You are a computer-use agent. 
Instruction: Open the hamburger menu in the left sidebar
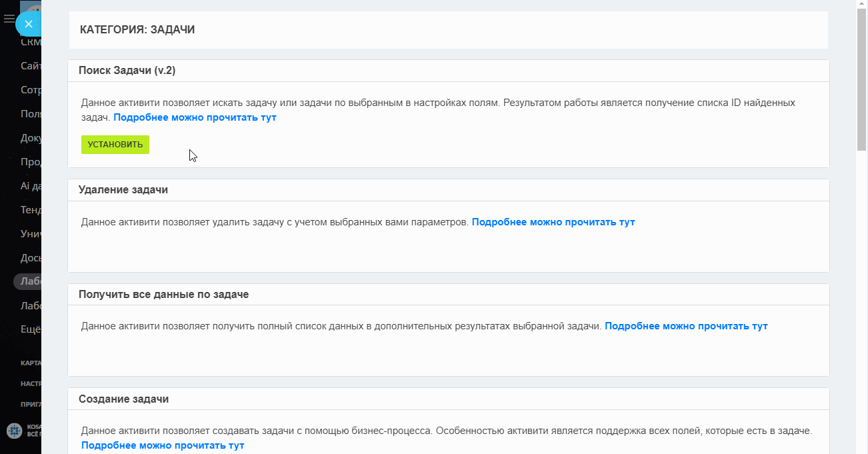coord(9,19)
